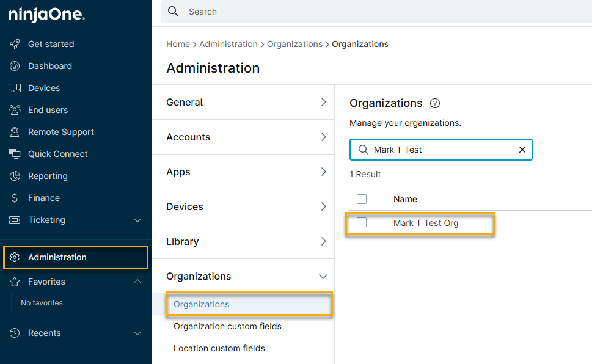The height and width of the screenshot is (364, 592).
Task: Click the Devices monitor icon in sidebar
Action: point(15,88)
